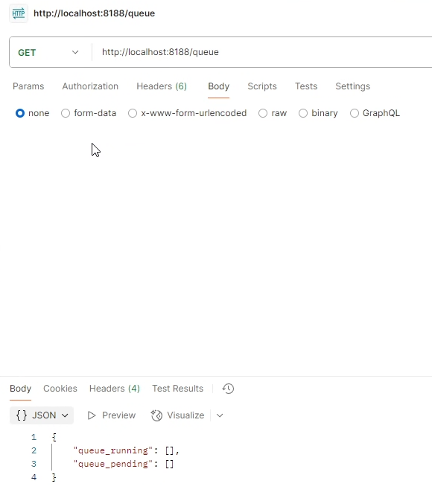Click the request title http://localhost:8188/queue
The image size is (432, 504).
tap(95, 13)
